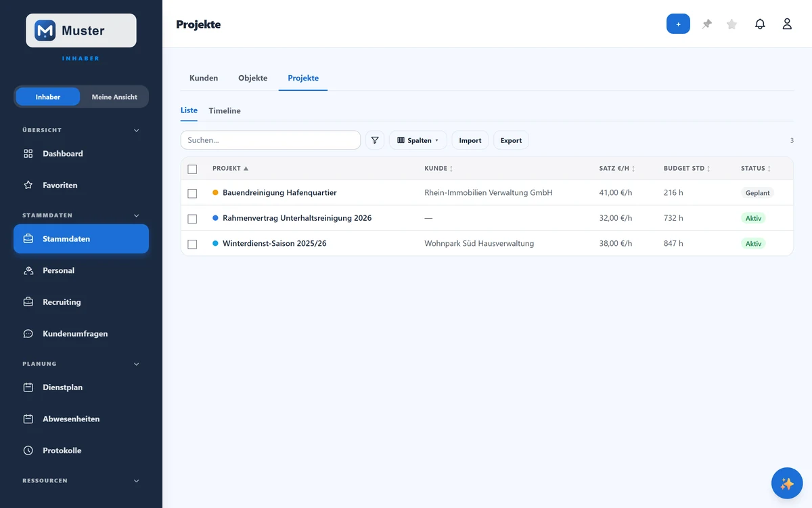Check the Bauendreinigung Hafenquartier row checkbox
This screenshot has width=812, height=508.
pyautogui.click(x=192, y=193)
